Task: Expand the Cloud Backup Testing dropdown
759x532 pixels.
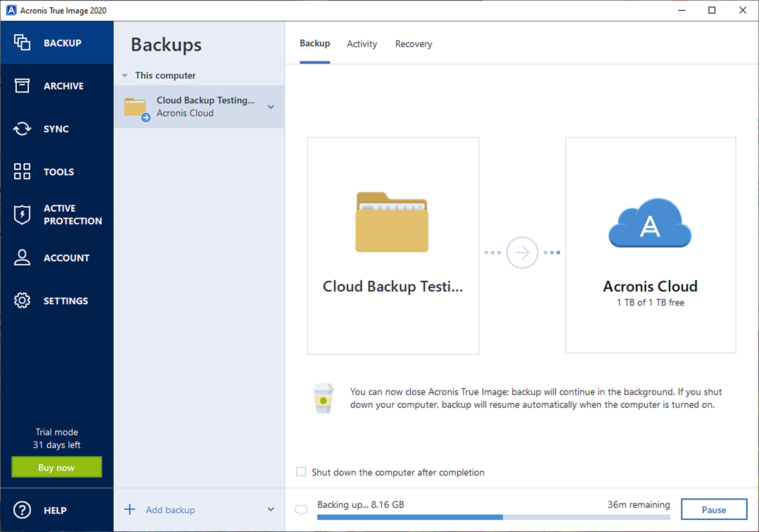Action: click(272, 107)
